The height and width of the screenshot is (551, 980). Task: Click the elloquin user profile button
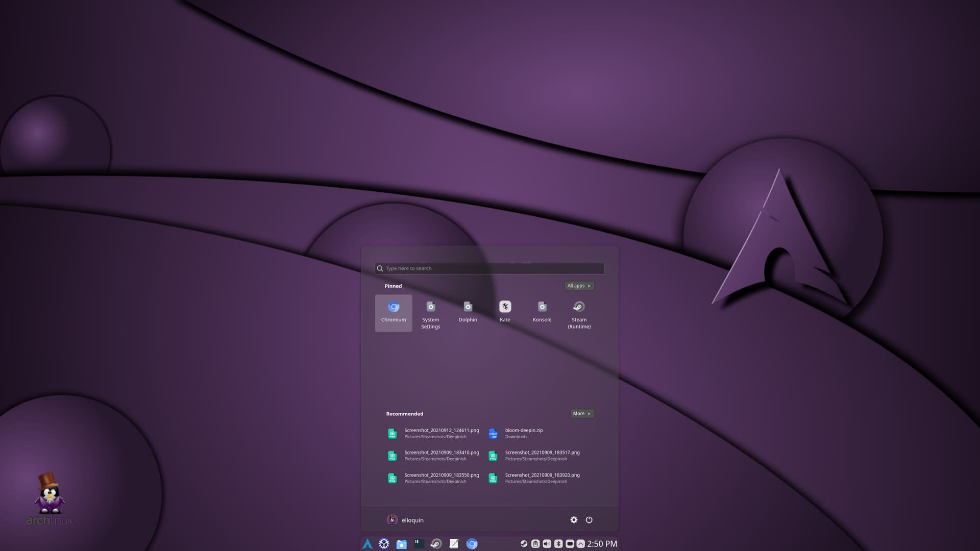point(405,520)
